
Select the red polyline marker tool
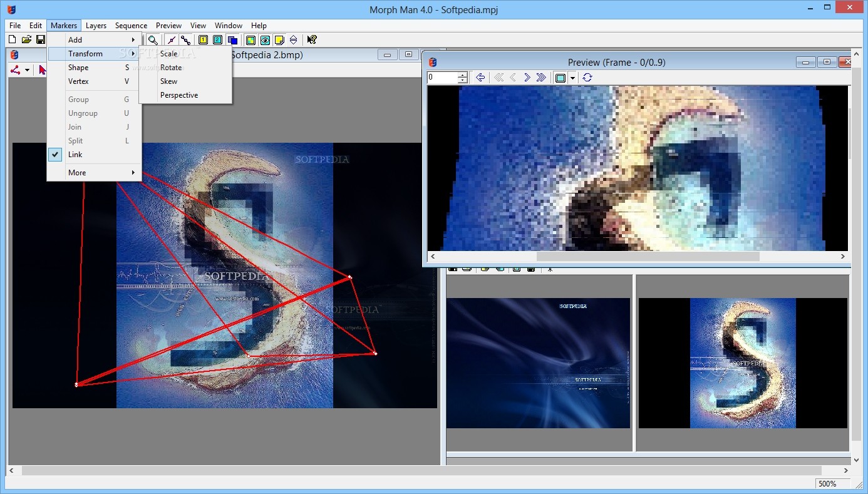[17, 69]
